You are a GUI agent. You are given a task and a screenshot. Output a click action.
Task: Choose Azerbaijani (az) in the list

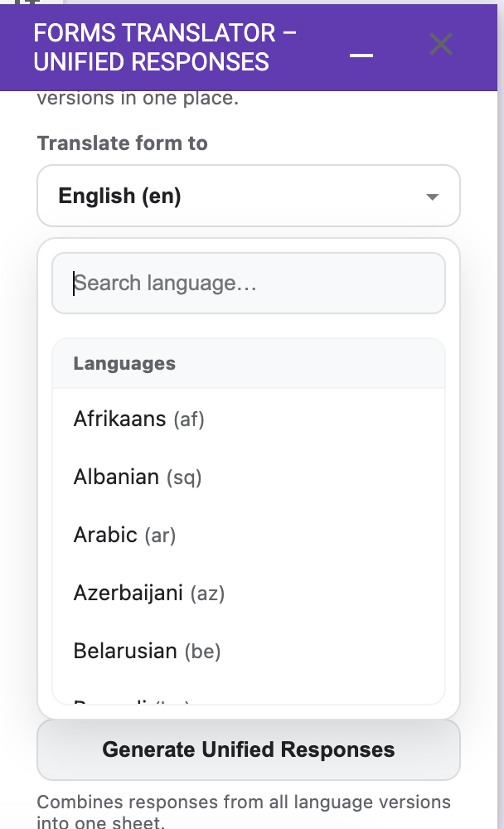[148, 593]
